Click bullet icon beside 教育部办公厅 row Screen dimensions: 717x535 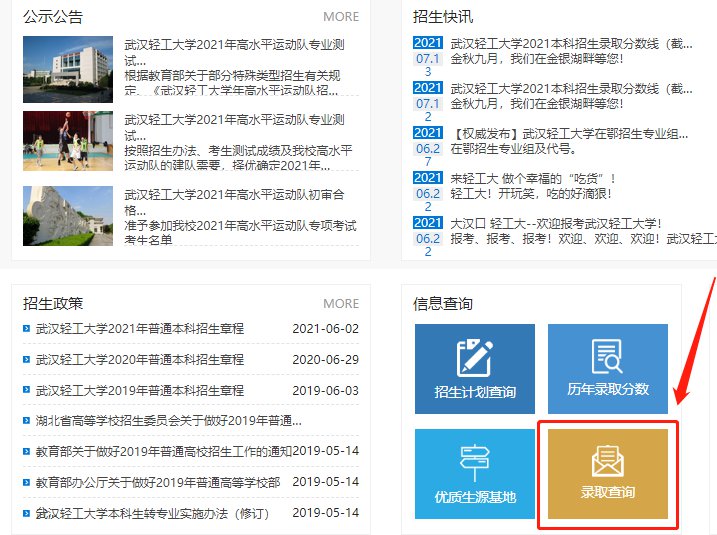pyautogui.click(x=27, y=482)
